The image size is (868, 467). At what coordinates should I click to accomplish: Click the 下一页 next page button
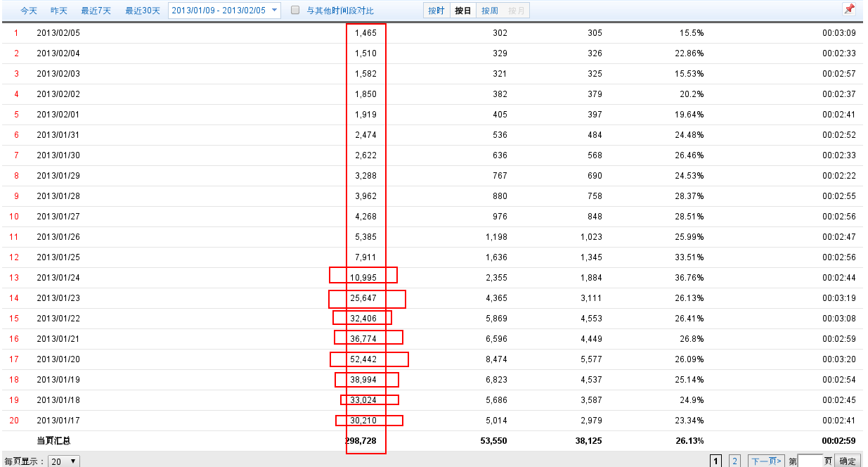tap(765, 461)
